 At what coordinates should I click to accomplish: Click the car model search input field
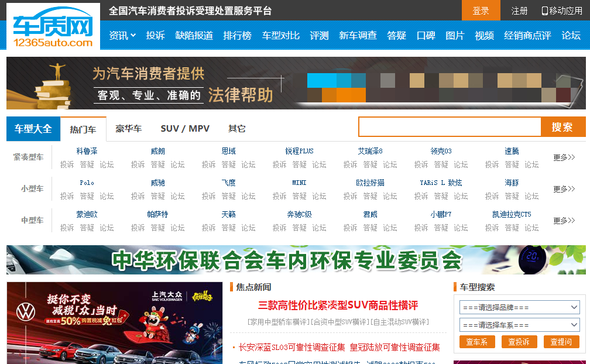pyautogui.click(x=449, y=127)
